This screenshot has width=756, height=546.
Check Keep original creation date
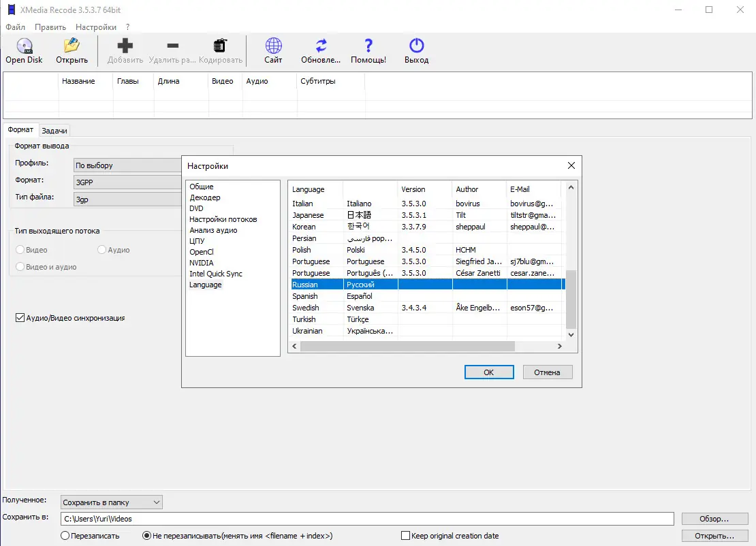click(405, 535)
